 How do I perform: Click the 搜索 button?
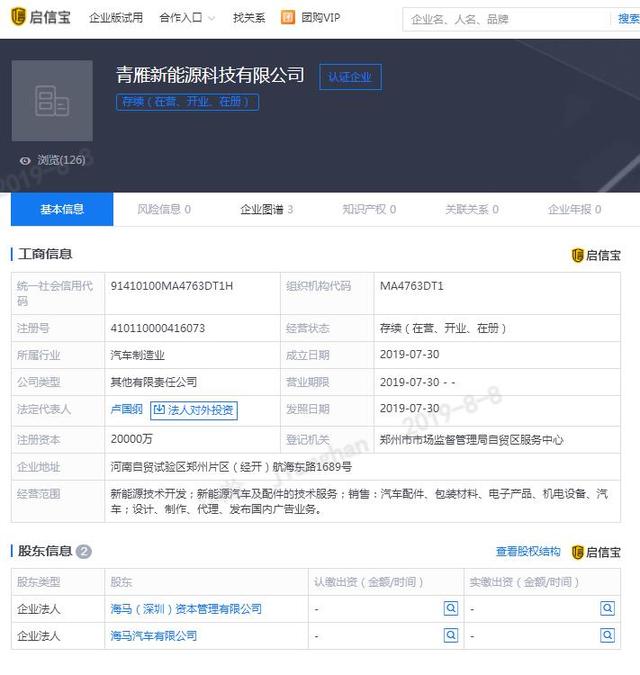(x=628, y=19)
